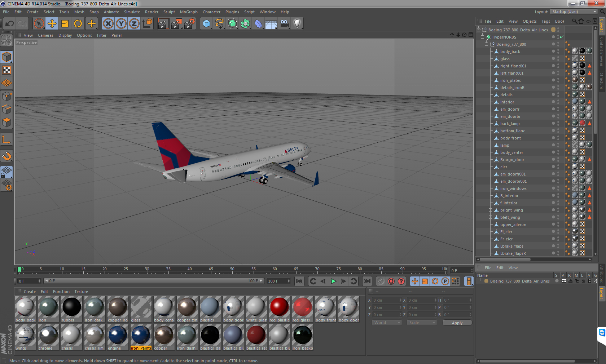Select the rubber material swatch

click(x=71, y=309)
